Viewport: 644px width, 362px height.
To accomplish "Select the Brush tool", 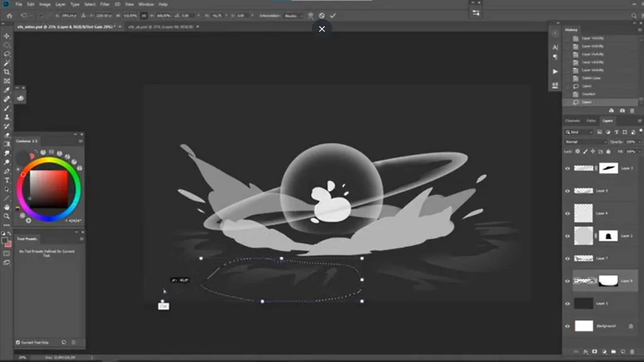I will (6, 108).
